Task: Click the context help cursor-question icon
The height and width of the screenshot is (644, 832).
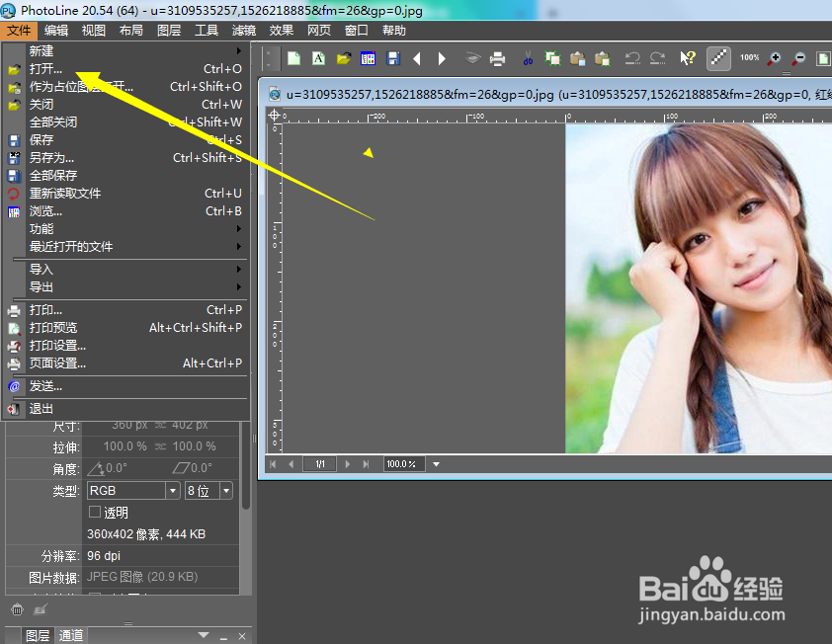Action: pos(688,58)
